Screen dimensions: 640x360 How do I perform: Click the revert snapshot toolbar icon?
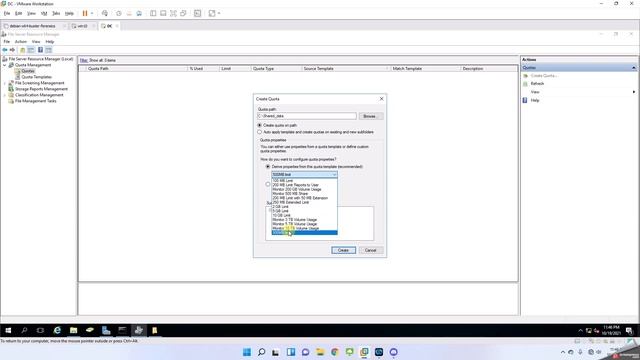point(129,13)
